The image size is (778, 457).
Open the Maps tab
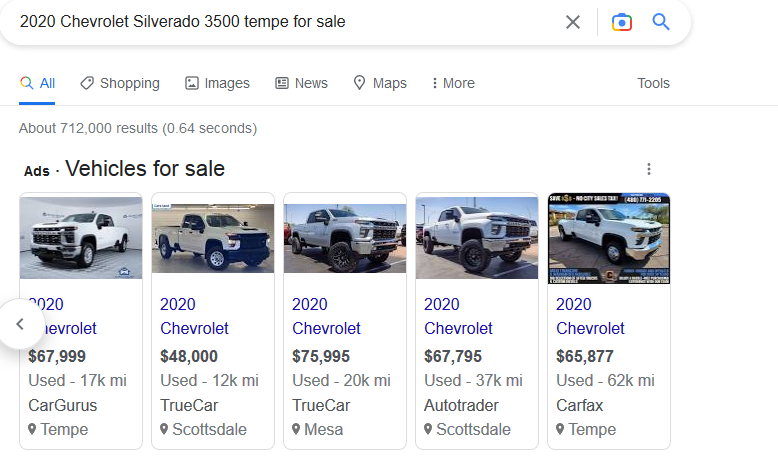380,83
